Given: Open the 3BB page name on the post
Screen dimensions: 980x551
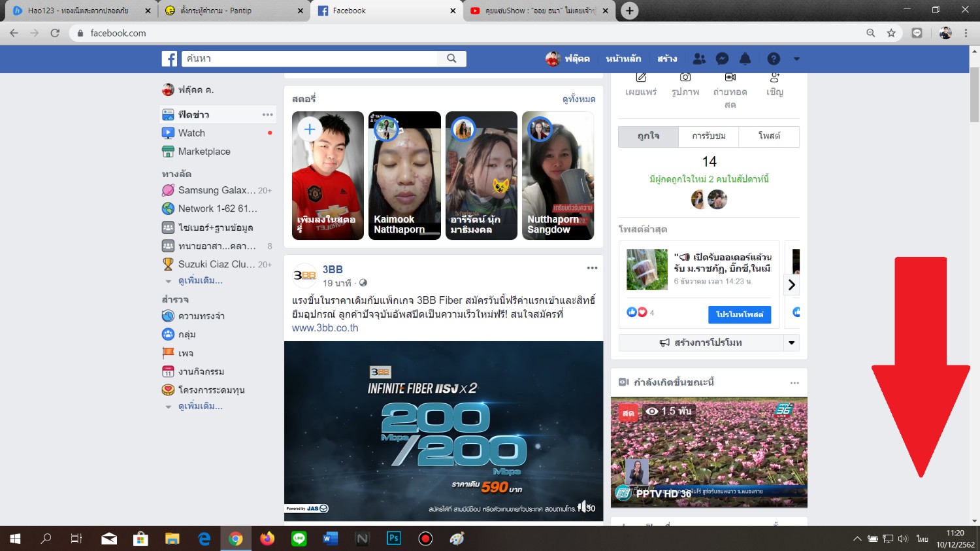Looking at the screenshot, I should click(333, 269).
